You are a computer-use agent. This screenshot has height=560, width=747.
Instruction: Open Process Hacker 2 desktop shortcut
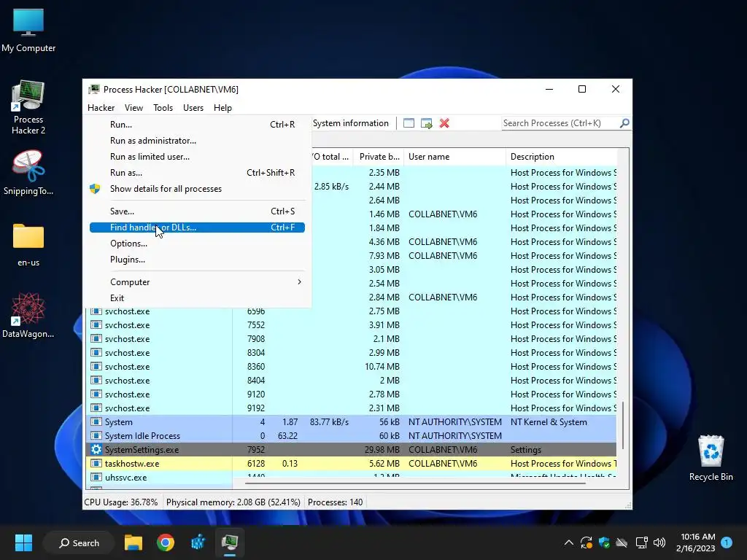pyautogui.click(x=28, y=107)
